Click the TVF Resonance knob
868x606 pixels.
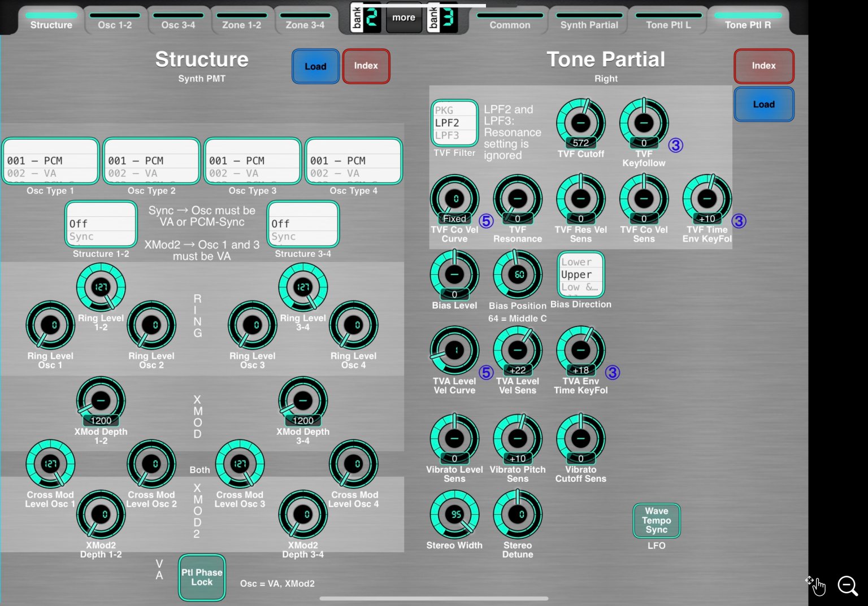[518, 199]
